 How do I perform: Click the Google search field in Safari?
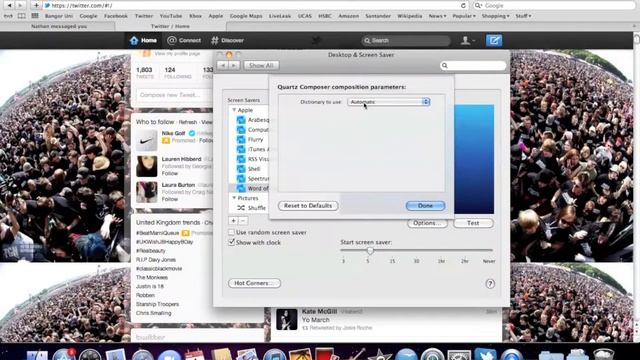[x=555, y=5]
